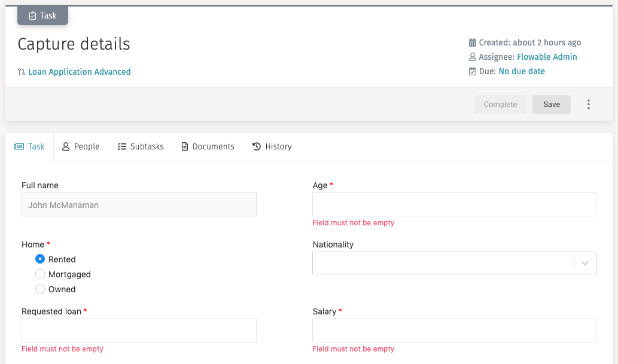
Task: Click the document icon on the Documents tab
Action: [x=184, y=146]
